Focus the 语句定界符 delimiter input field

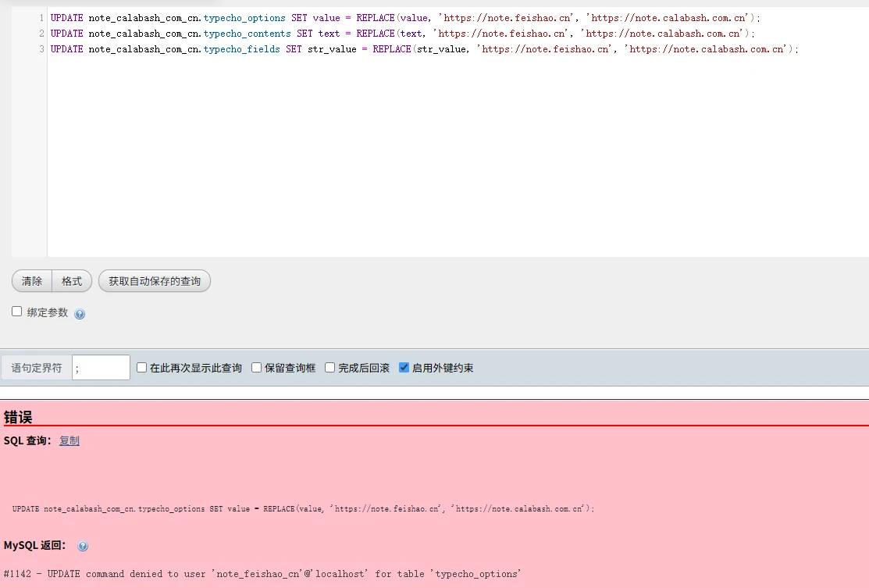[101, 368]
